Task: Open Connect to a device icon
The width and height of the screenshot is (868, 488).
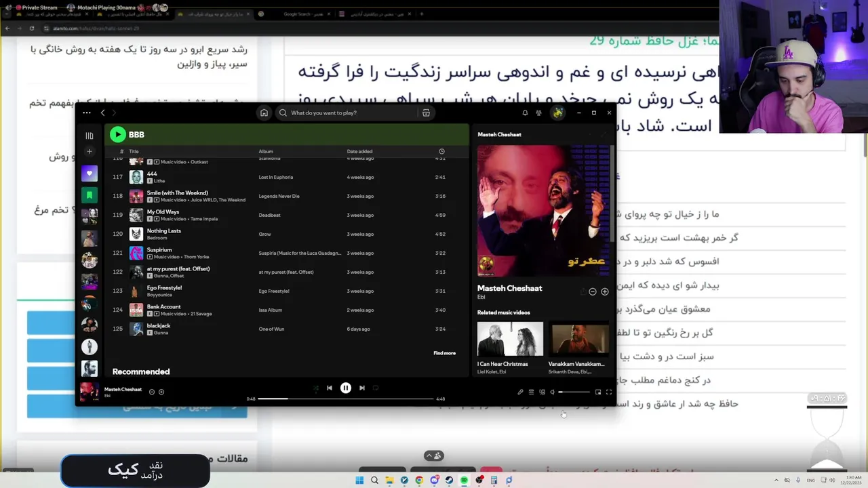Action: click(x=542, y=392)
